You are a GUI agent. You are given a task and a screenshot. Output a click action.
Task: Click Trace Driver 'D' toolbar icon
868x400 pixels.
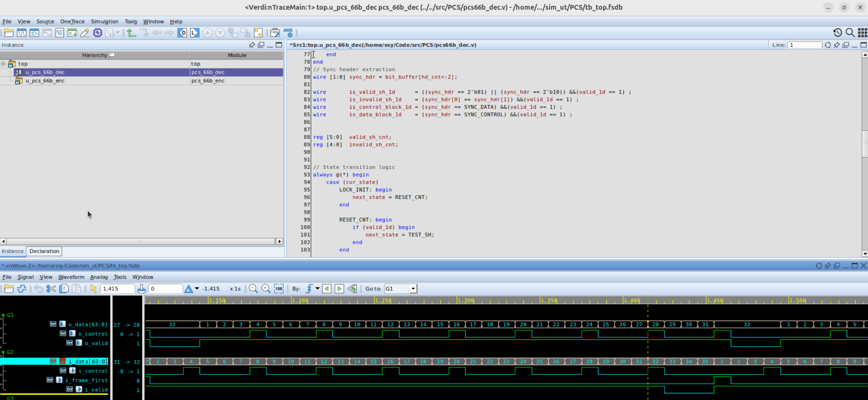point(182,33)
